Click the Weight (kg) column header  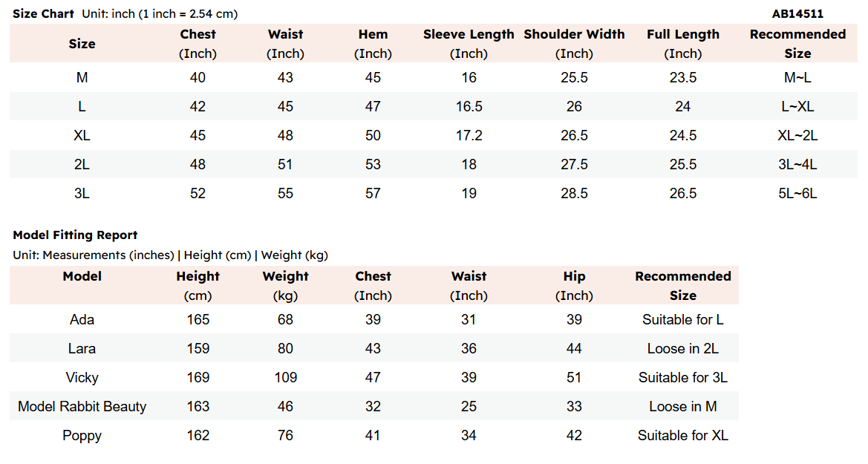pos(285,286)
